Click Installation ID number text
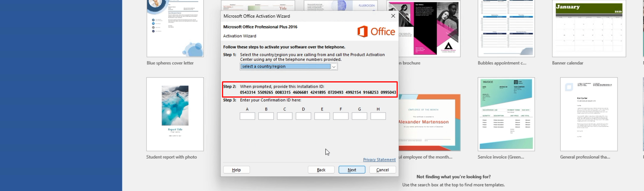The image size is (644, 191). [x=318, y=92]
